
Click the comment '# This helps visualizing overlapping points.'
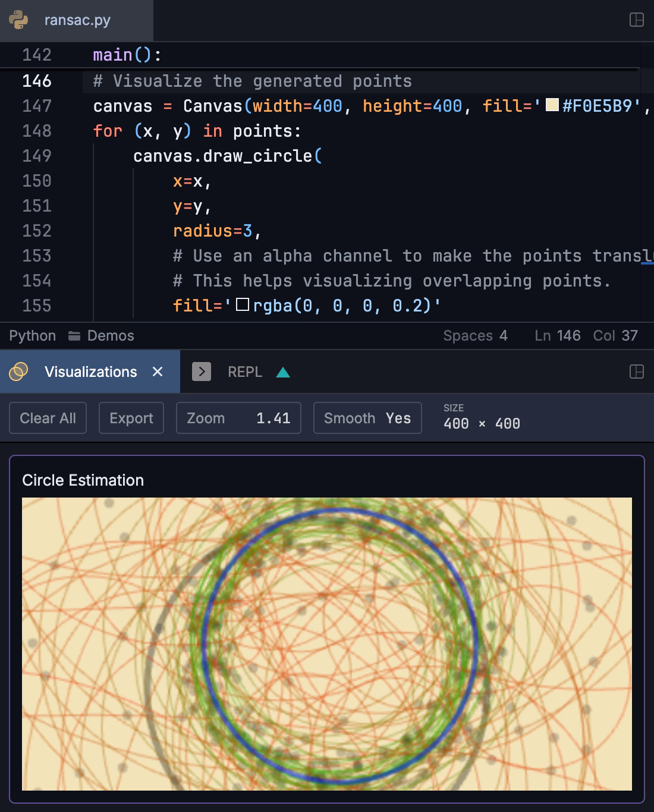tap(392, 281)
